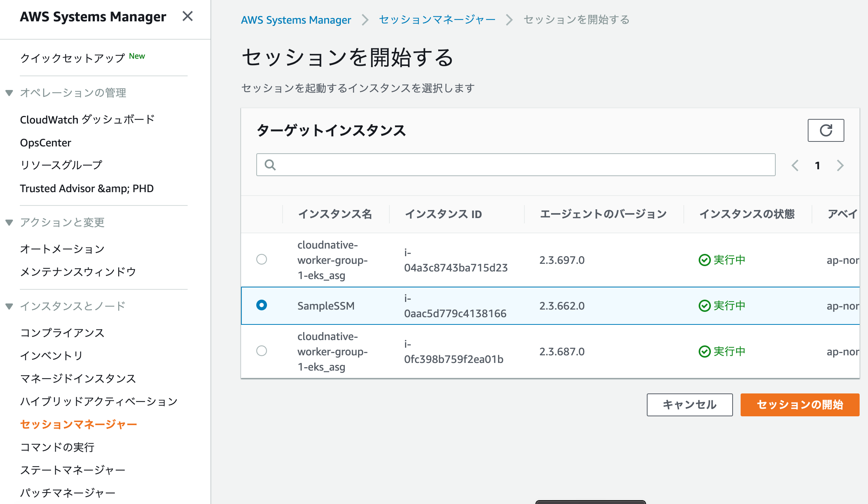Open ハイブリッドアクティベーション in sidebar
Viewport: 868px width, 504px height.
tap(99, 401)
